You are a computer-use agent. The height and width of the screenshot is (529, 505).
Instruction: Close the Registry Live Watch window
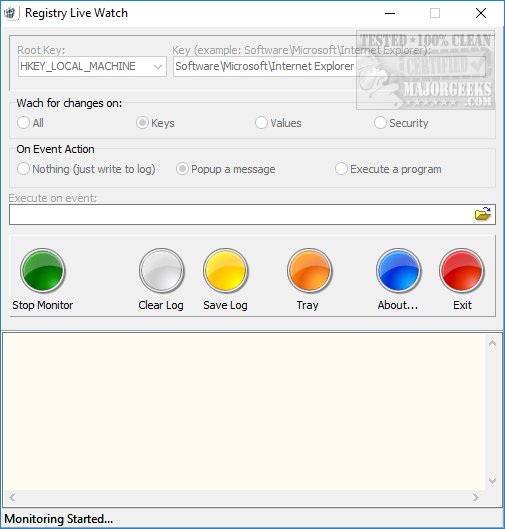point(481,13)
